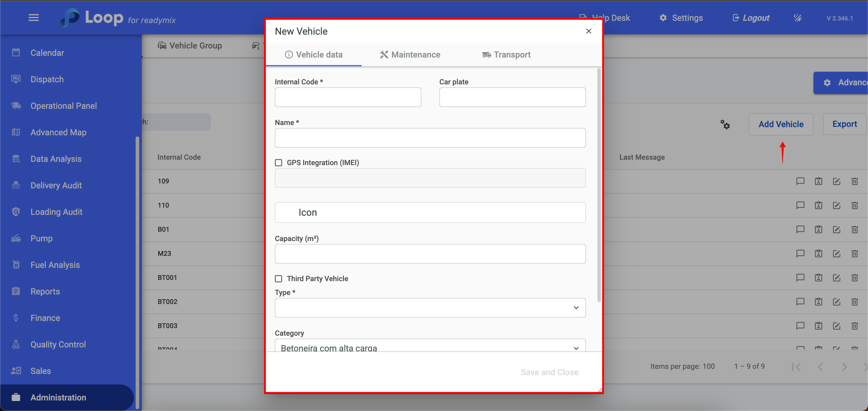This screenshot has width=868, height=411.
Task: Open the Calendar sidebar icon
Action: (x=16, y=52)
